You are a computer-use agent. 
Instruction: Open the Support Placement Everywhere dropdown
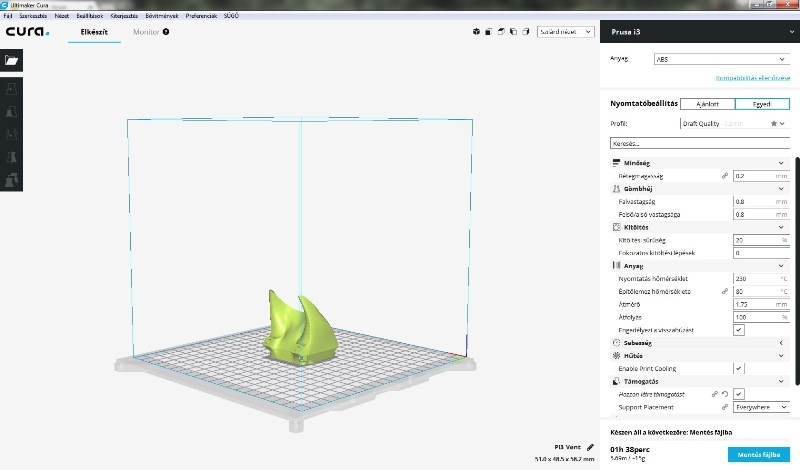pyautogui.click(x=760, y=407)
